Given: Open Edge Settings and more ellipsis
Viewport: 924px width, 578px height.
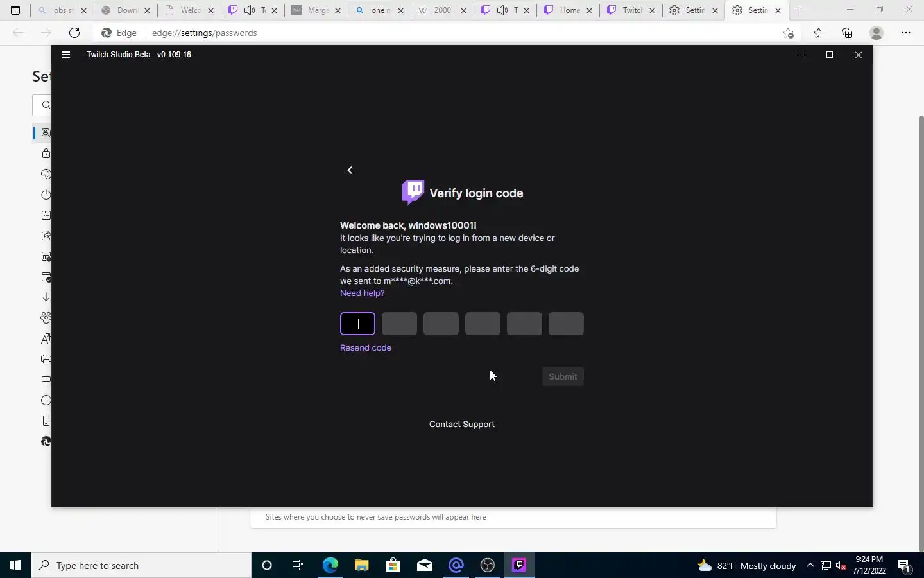Looking at the screenshot, I should [906, 33].
